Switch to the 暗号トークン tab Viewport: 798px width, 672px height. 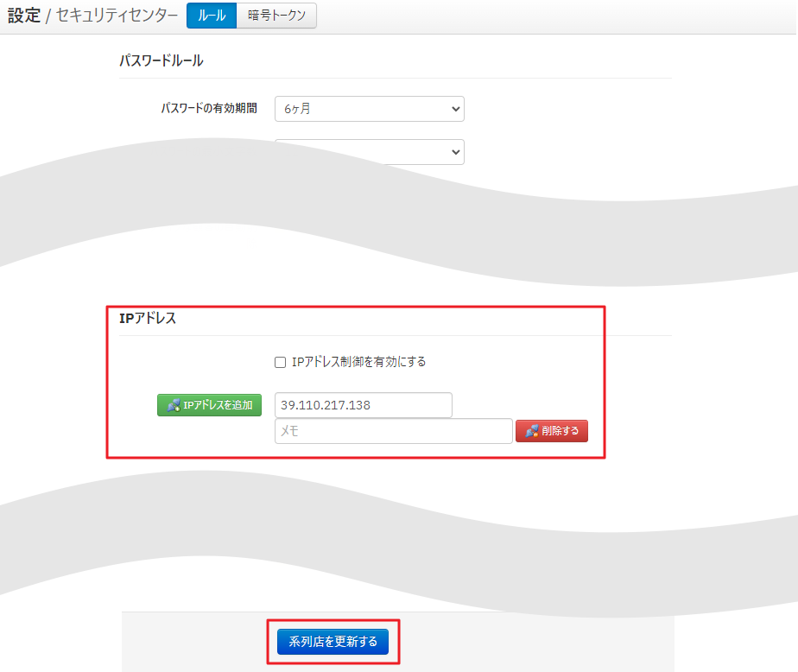click(x=276, y=16)
